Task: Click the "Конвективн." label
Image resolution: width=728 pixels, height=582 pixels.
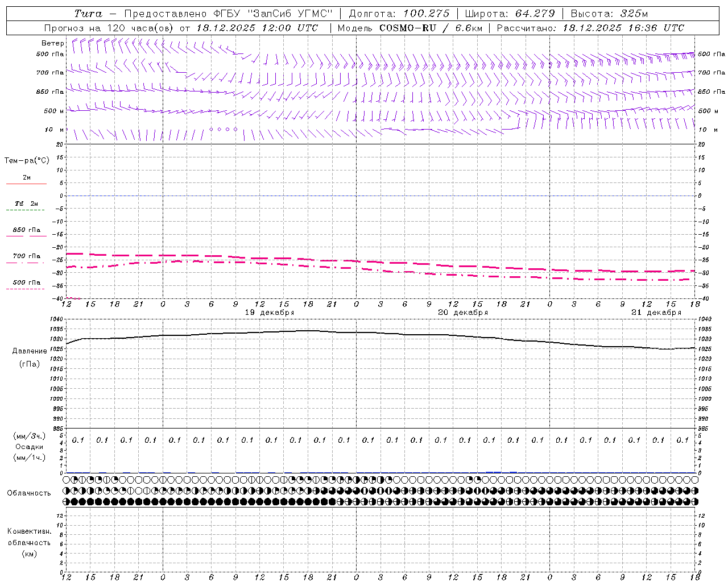Action: (30, 531)
